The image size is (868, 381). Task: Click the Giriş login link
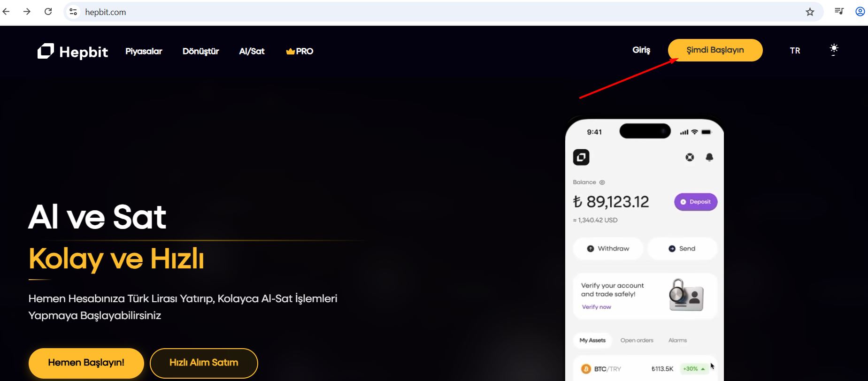[x=641, y=50]
